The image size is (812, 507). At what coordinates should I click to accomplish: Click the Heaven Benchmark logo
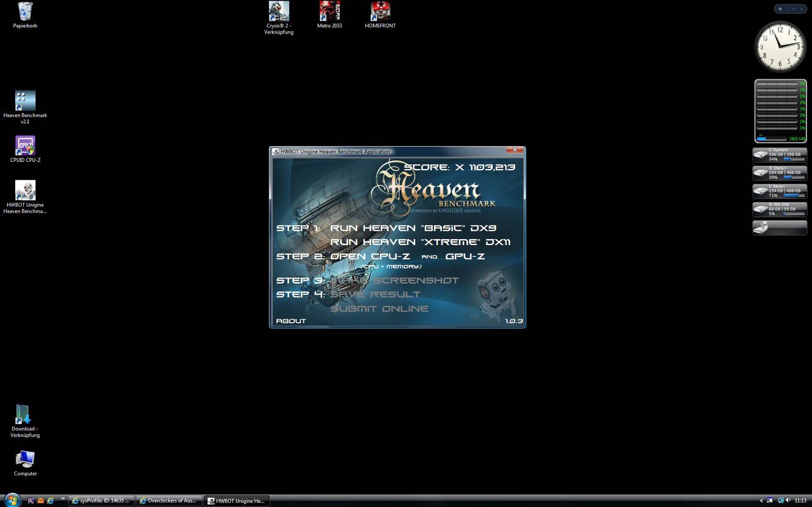click(433, 189)
